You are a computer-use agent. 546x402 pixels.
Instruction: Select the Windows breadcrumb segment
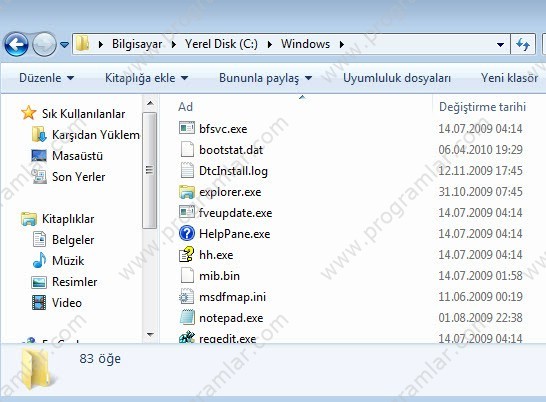click(305, 44)
